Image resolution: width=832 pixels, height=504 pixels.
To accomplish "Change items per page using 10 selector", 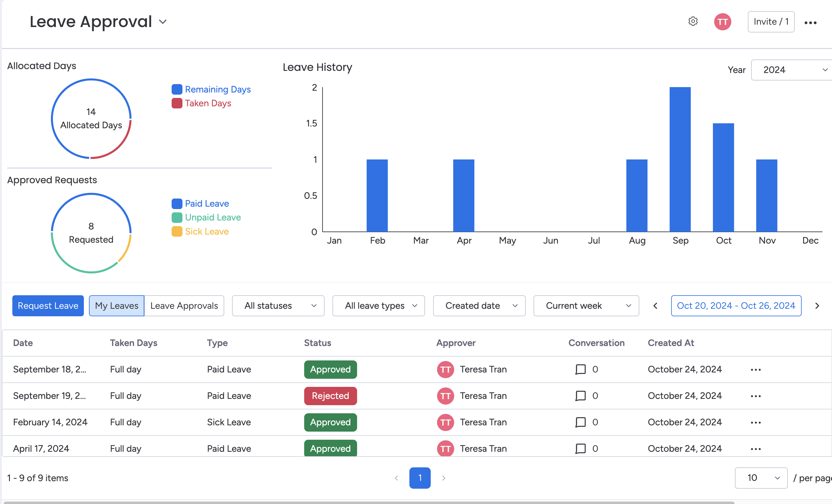I will click(761, 478).
